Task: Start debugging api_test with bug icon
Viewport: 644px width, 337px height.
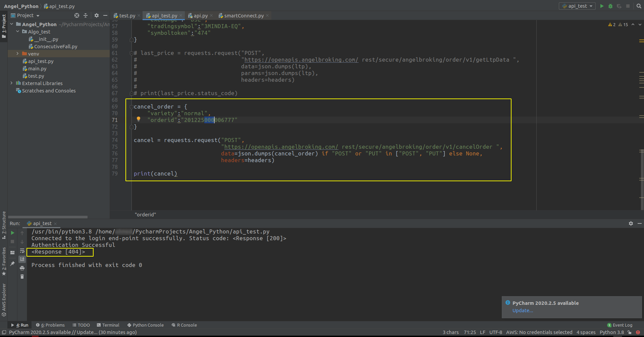Action: (x=610, y=6)
